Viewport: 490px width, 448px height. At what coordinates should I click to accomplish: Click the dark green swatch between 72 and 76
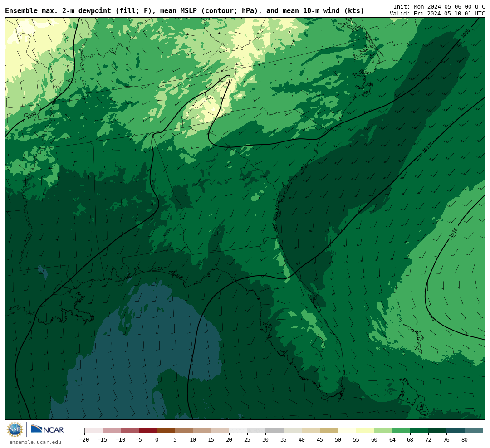pyautogui.click(x=437, y=431)
